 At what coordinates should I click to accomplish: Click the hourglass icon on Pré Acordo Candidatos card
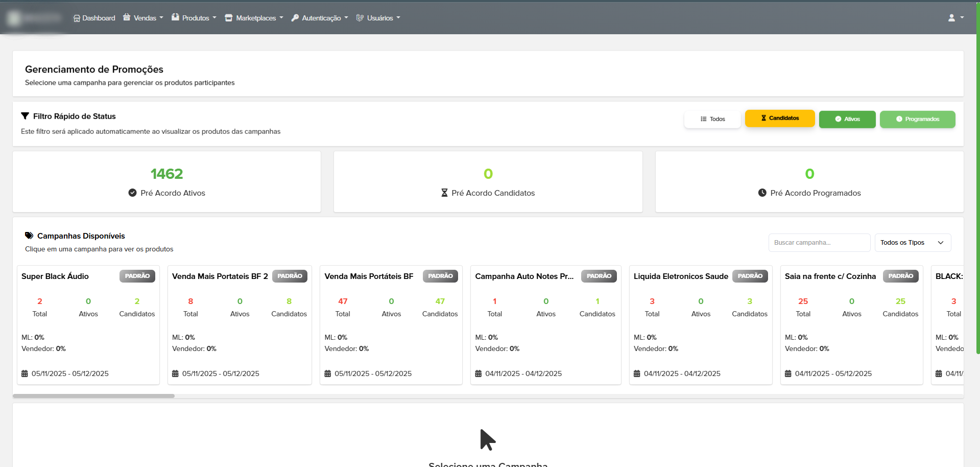pos(444,193)
